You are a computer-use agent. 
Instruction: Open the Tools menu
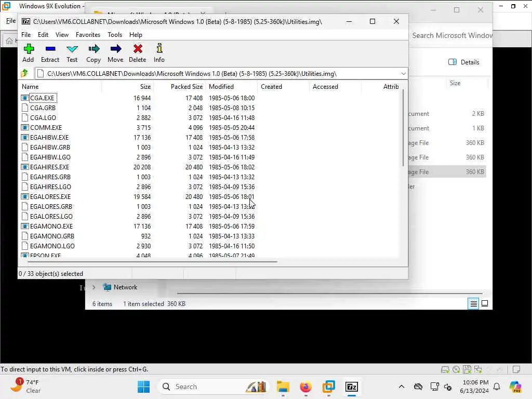[x=115, y=35]
